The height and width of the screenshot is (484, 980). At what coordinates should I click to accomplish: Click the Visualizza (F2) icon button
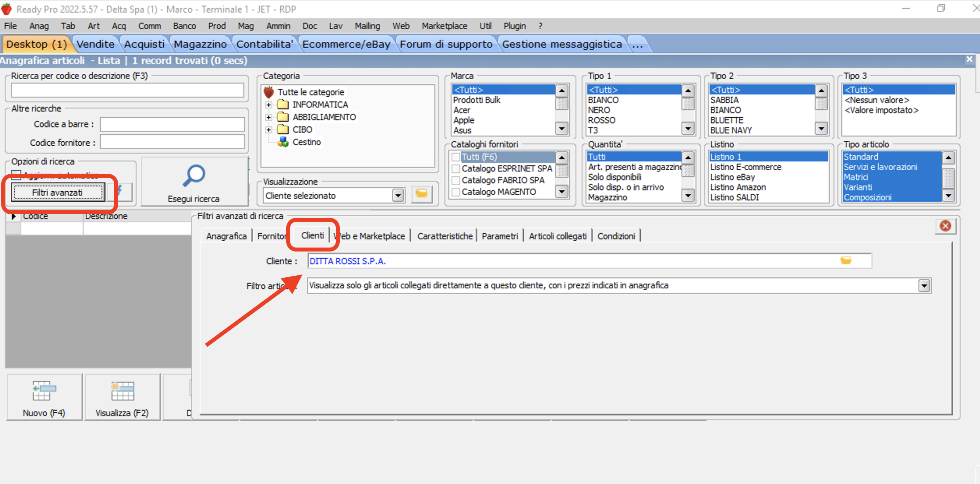click(122, 391)
